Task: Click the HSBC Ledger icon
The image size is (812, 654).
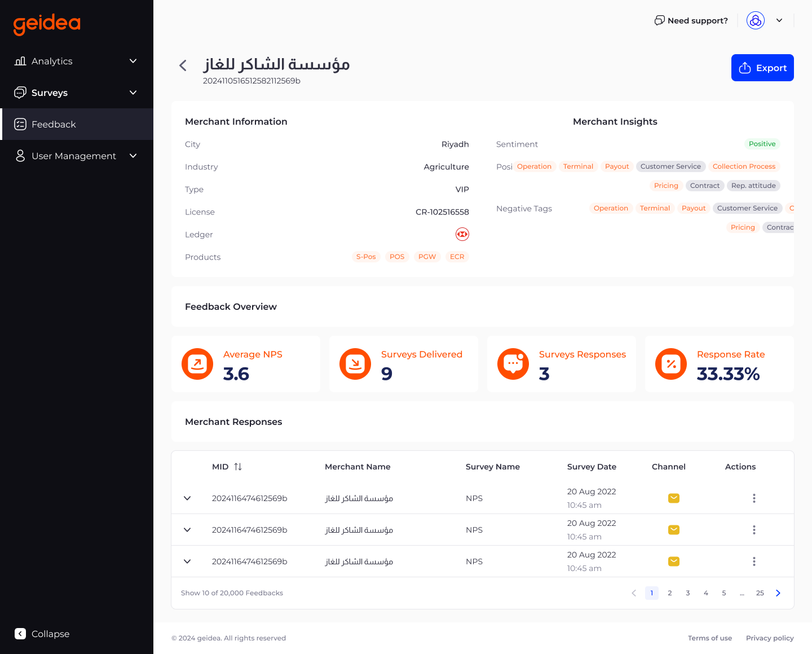Action: pos(462,234)
